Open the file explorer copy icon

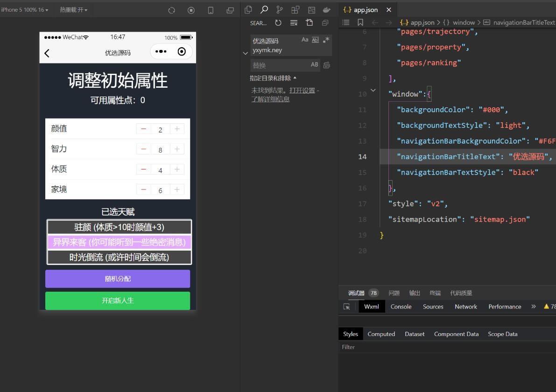[248, 10]
